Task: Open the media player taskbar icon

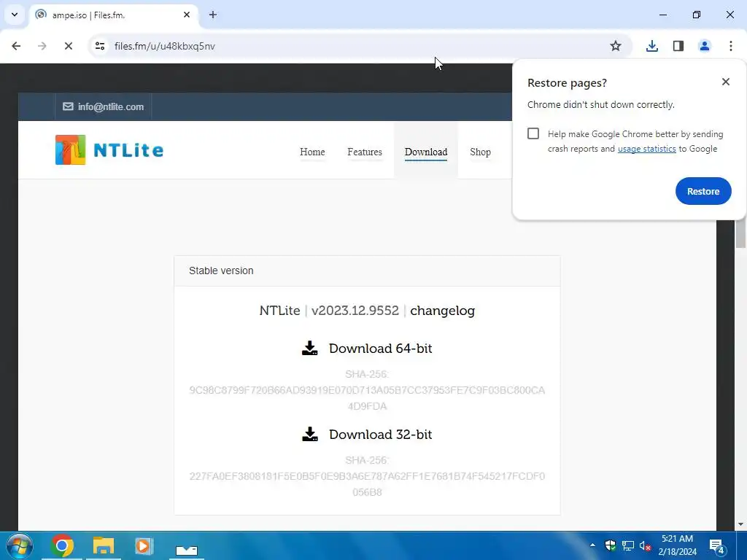Action: pyautogui.click(x=144, y=545)
